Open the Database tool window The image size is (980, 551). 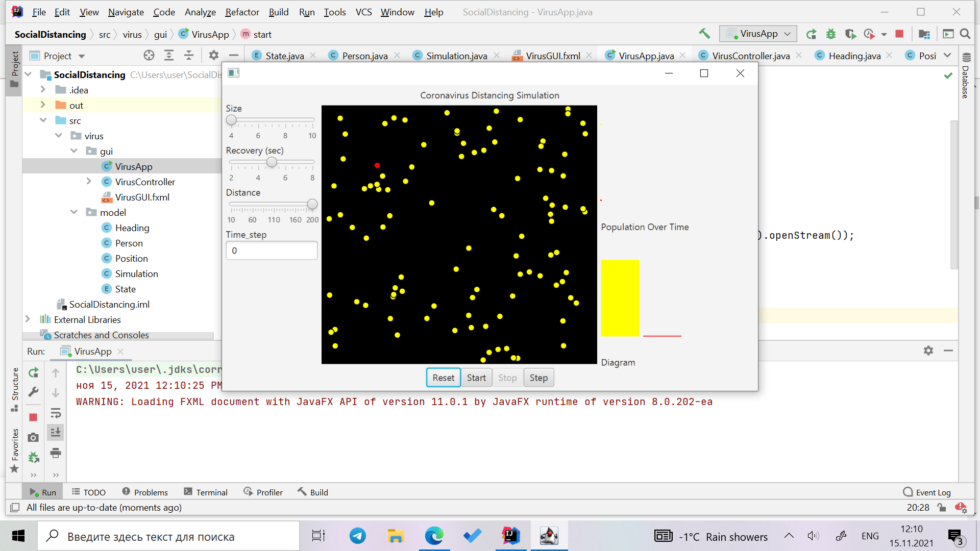tap(966, 77)
